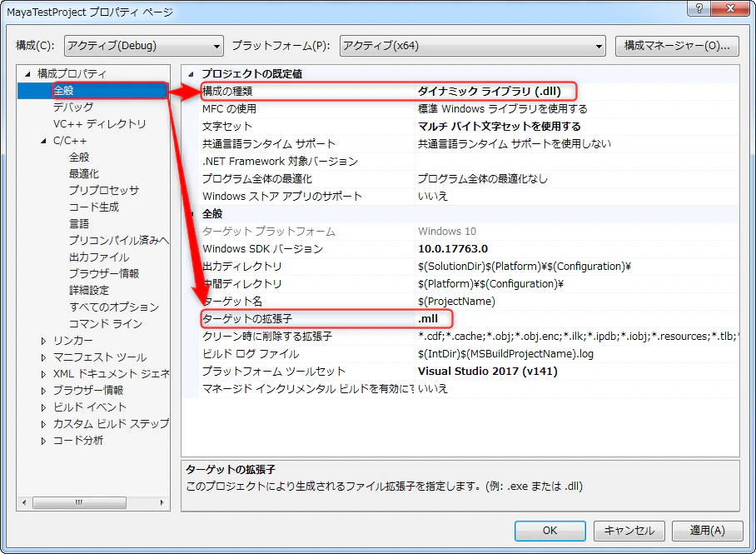The image size is (756, 554).
Task: Select 全般 under 構成プロパティ
Action: (x=63, y=91)
